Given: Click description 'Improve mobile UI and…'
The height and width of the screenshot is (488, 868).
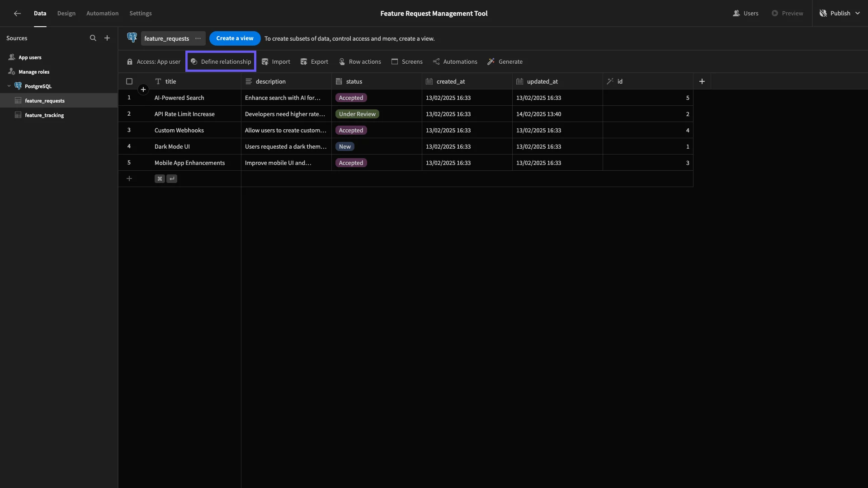Looking at the screenshot, I should pos(286,163).
